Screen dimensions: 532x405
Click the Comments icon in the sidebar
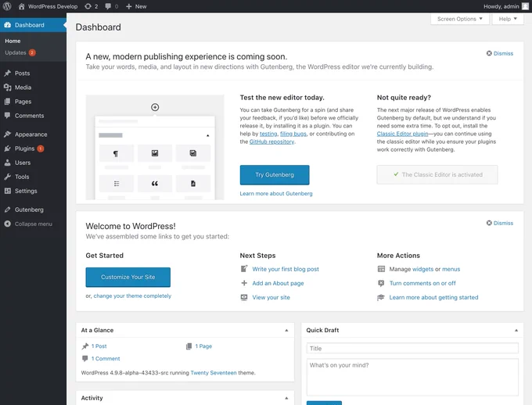pos(8,116)
